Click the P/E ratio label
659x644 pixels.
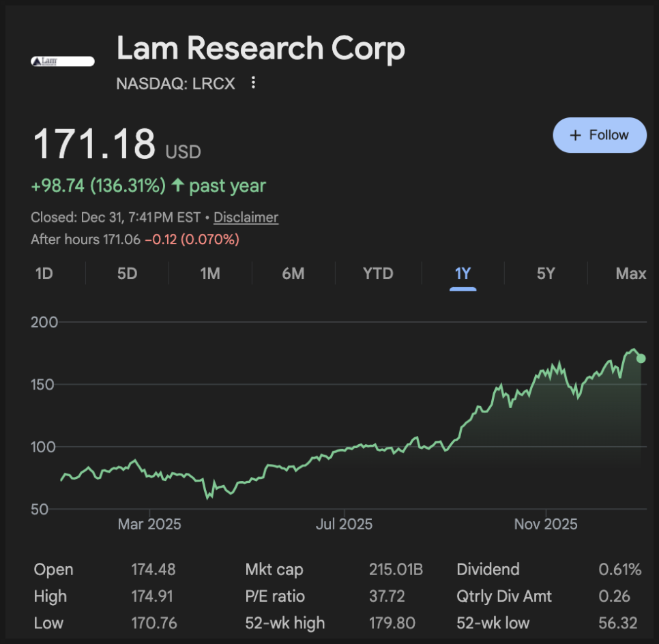click(x=275, y=596)
